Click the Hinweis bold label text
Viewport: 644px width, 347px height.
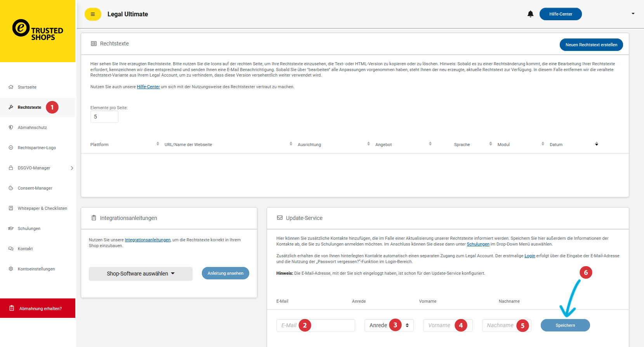click(x=285, y=273)
